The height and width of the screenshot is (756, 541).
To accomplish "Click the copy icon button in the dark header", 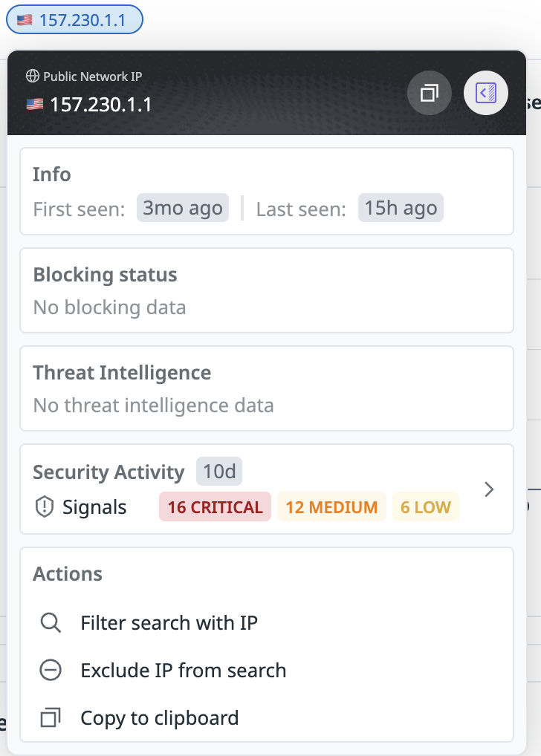I will pyautogui.click(x=429, y=93).
